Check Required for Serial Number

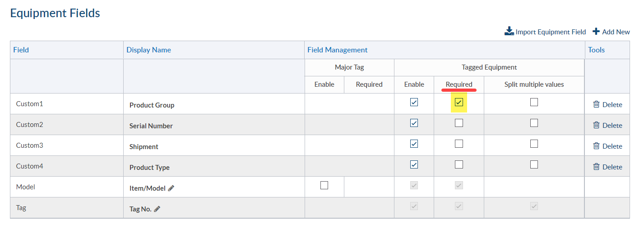coord(459,123)
